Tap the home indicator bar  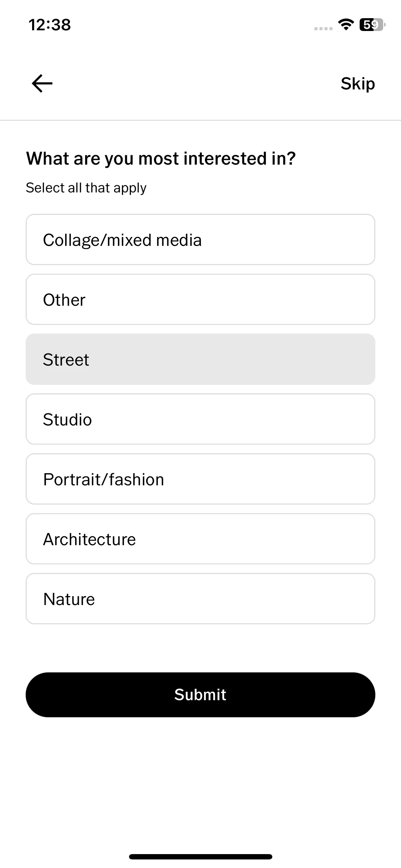[x=200, y=857]
